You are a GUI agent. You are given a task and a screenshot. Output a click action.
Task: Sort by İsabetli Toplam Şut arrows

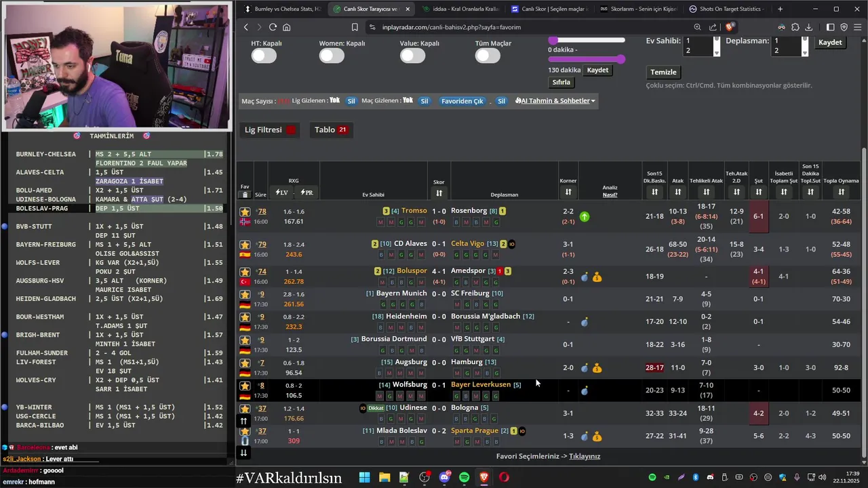[783, 192]
